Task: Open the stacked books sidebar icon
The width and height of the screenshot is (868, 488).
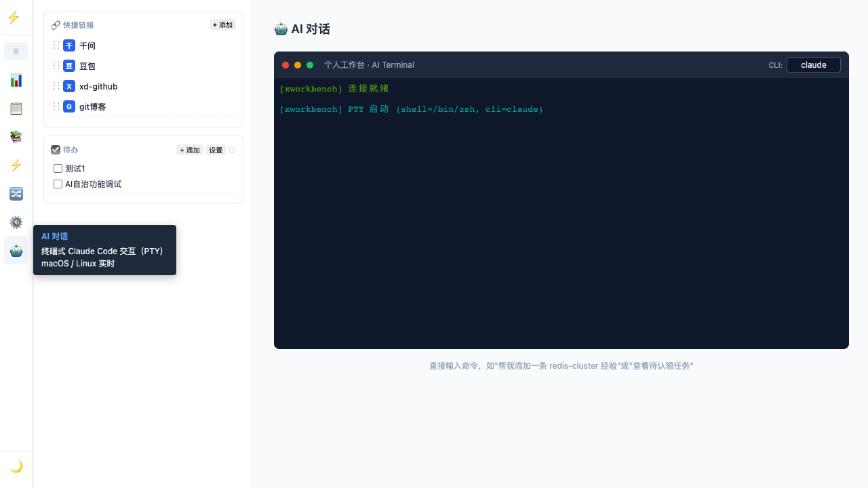Action: click(16, 137)
